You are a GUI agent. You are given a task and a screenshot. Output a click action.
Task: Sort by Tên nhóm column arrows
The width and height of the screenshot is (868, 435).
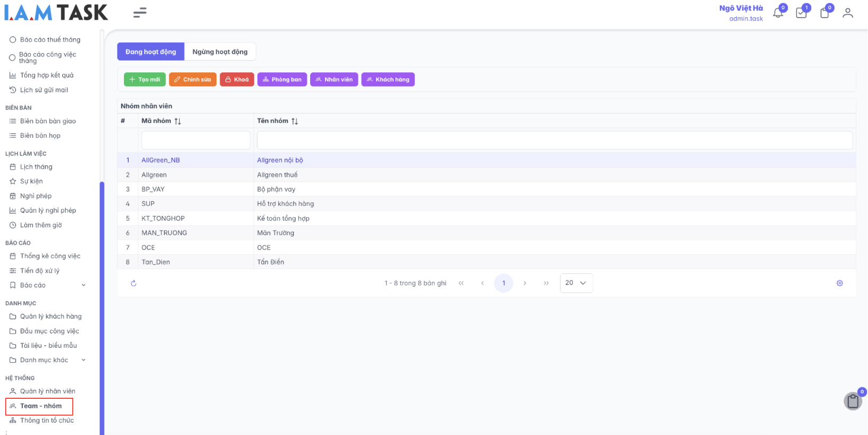[x=295, y=121]
